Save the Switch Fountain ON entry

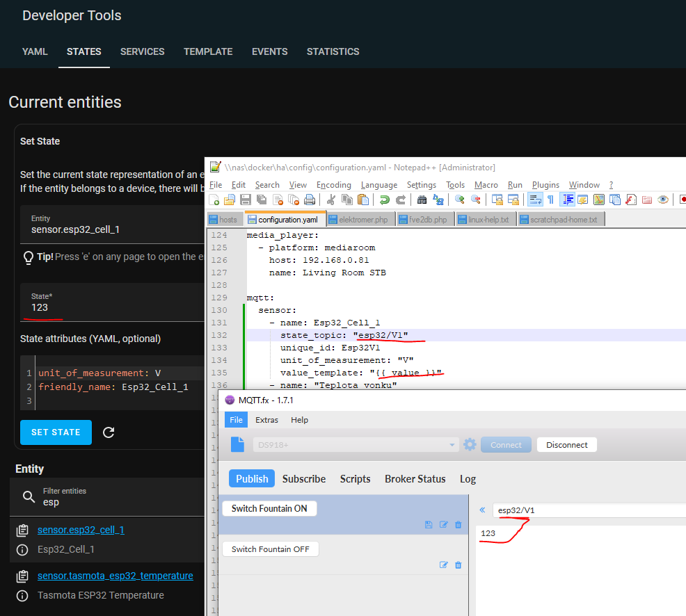[429, 525]
